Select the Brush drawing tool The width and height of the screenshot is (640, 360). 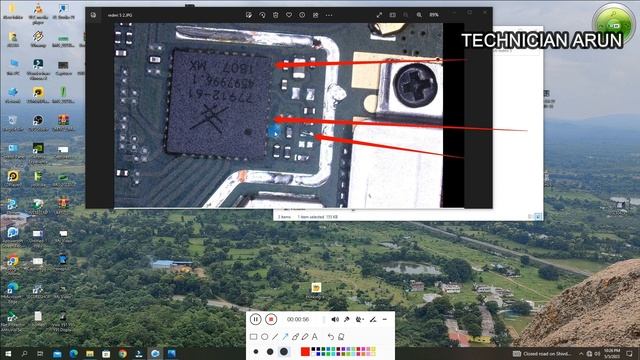(295, 337)
